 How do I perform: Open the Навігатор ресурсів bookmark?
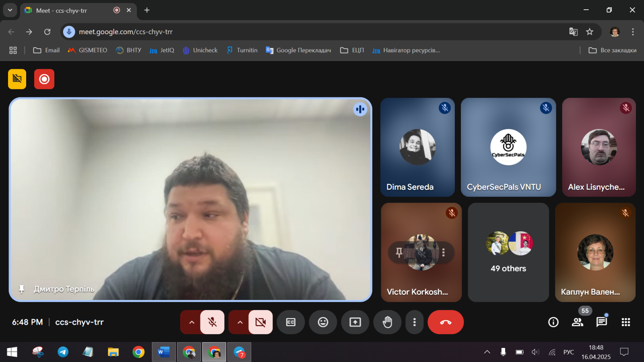tap(406, 50)
